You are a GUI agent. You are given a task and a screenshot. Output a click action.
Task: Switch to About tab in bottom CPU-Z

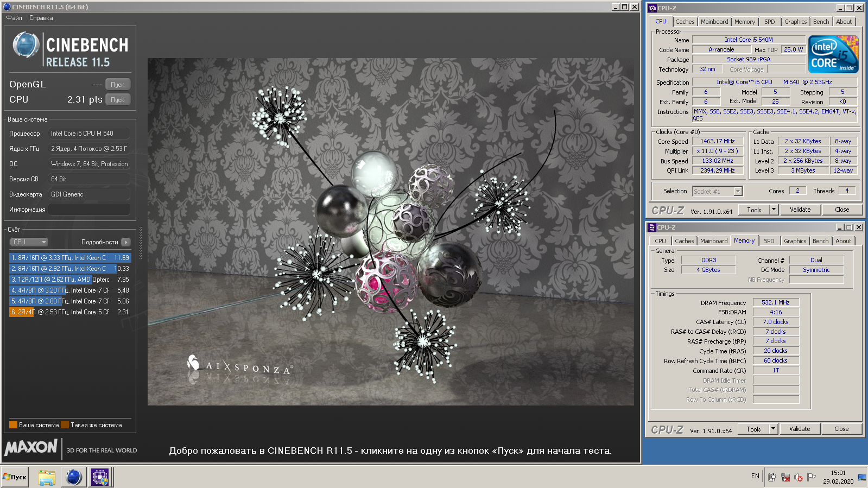843,241
